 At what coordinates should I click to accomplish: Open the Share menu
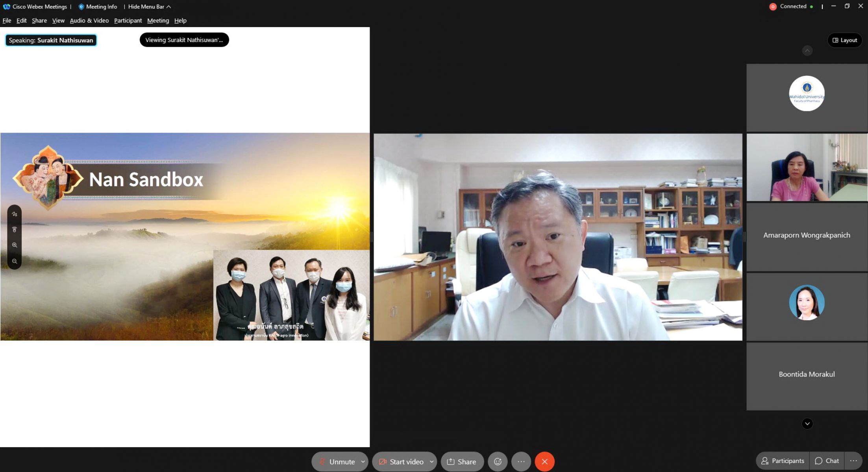39,20
